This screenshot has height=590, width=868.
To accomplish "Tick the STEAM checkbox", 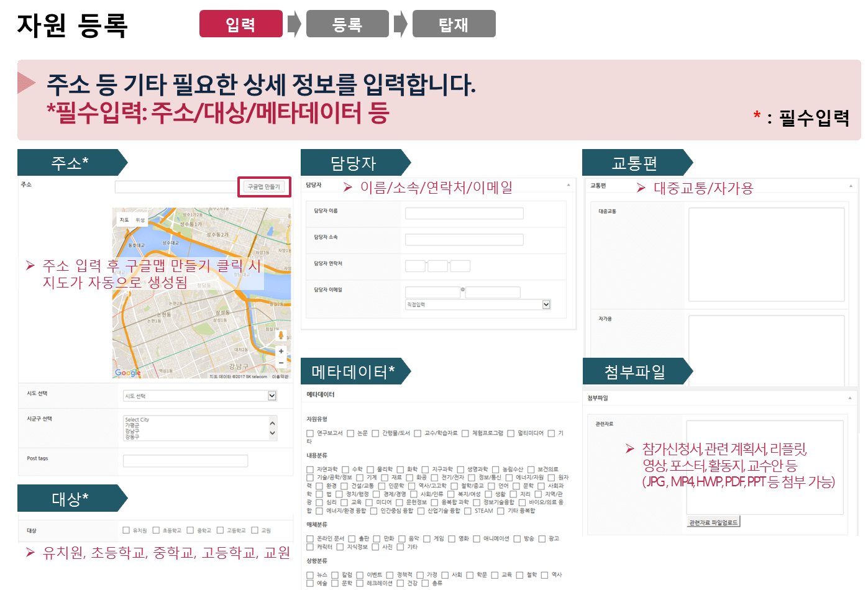I will (x=468, y=511).
